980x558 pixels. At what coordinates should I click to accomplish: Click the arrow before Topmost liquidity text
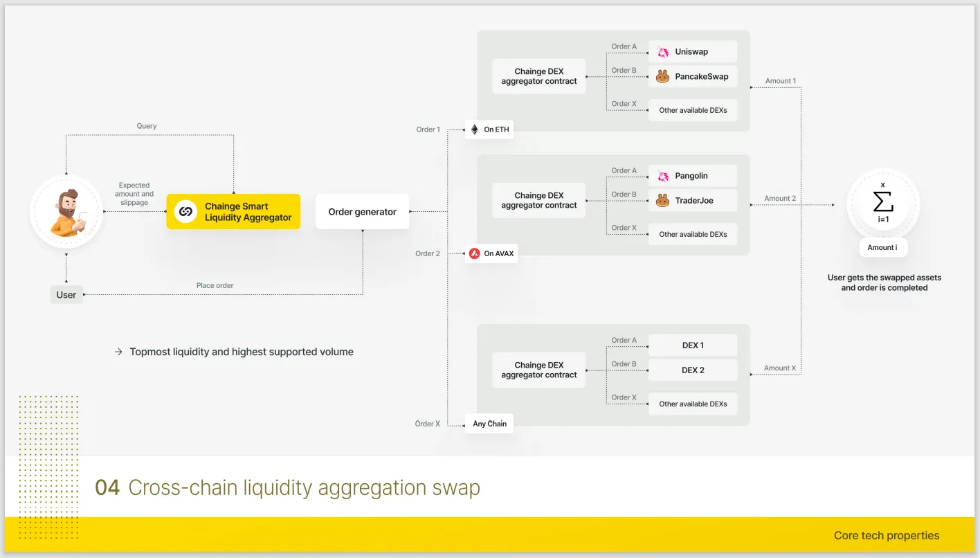[118, 352]
